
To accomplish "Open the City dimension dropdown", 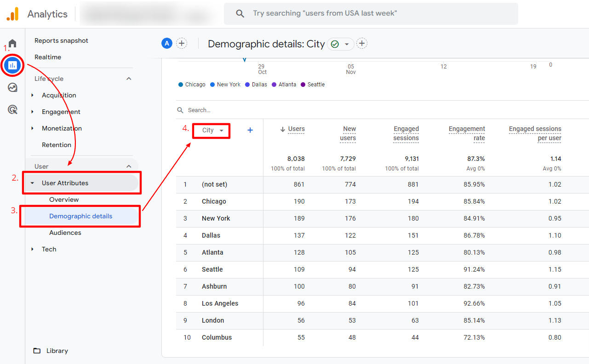I will click(x=212, y=131).
